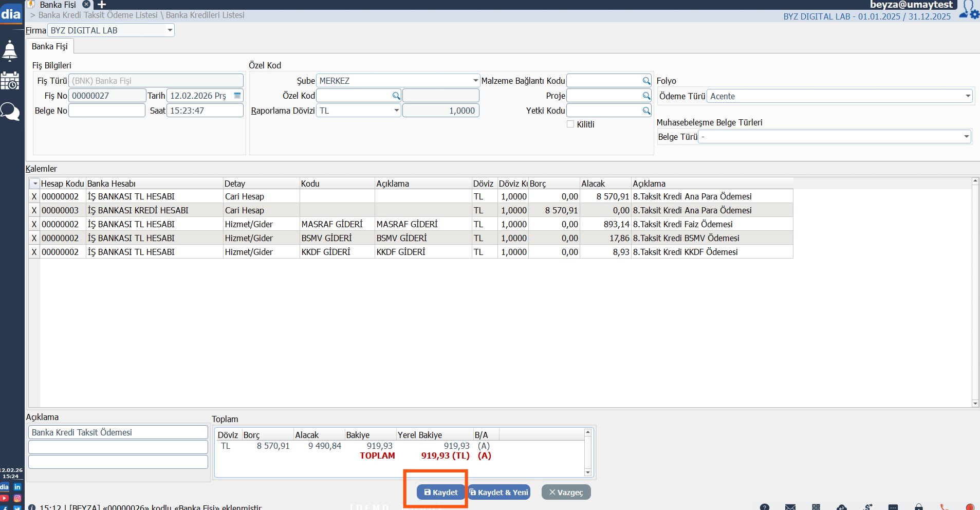The image size is (980, 510).
Task: Expand the Firma dropdown
Action: point(170,30)
